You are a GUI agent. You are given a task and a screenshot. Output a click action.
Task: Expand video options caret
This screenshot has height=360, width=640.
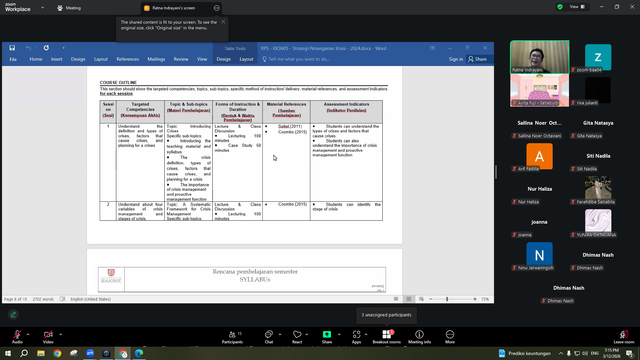tap(60, 334)
